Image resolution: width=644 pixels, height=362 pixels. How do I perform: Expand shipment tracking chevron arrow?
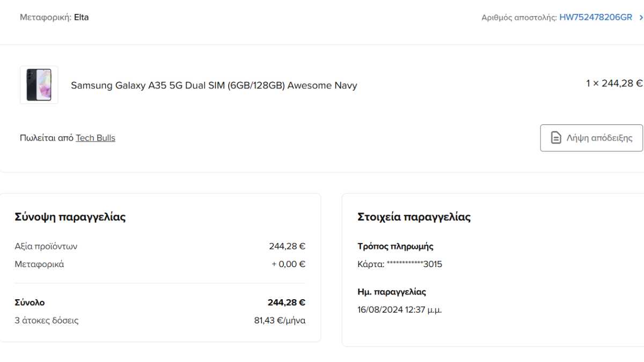point(641,18)
